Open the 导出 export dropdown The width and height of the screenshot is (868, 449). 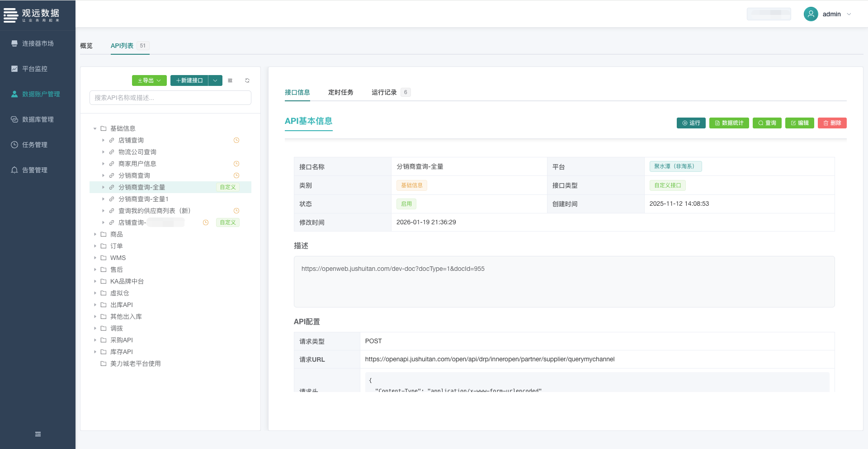tap(149, 80)
